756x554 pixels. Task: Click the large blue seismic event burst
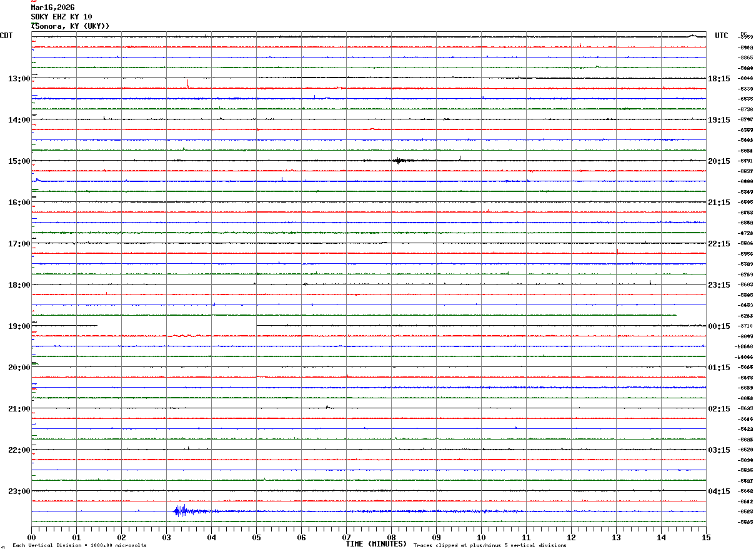point(181,511)
